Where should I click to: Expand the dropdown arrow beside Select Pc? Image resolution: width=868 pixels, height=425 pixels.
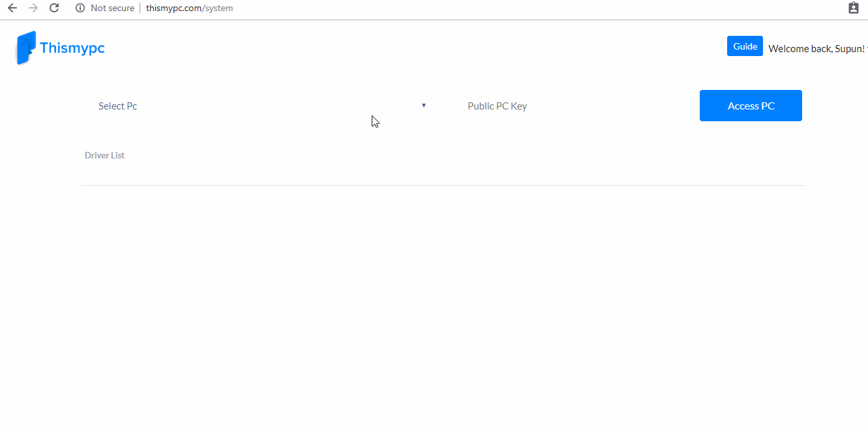pyautogui.click(x=423, y=105)
